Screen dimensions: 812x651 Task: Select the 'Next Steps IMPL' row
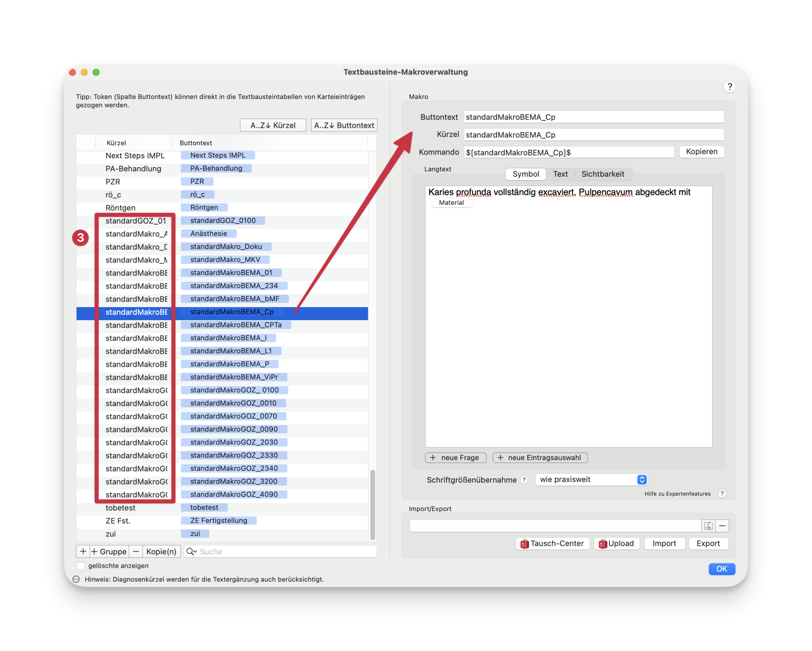pyautogui.click(x=222, y=156)
